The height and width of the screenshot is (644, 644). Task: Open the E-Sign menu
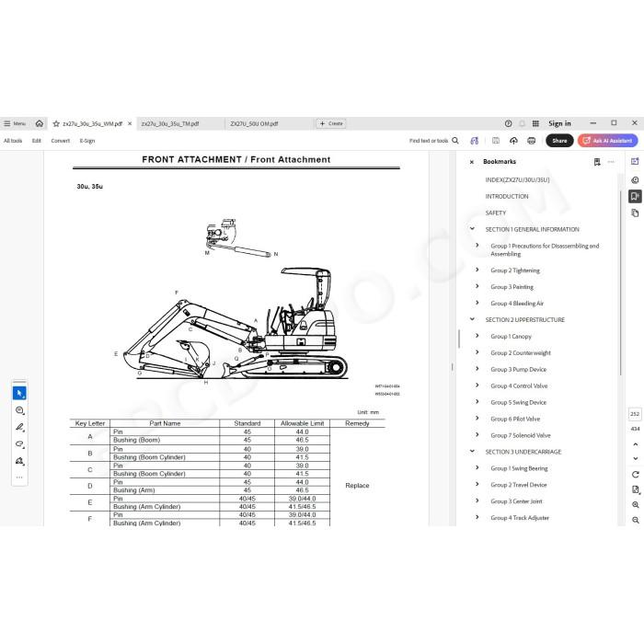coord(87,141)
